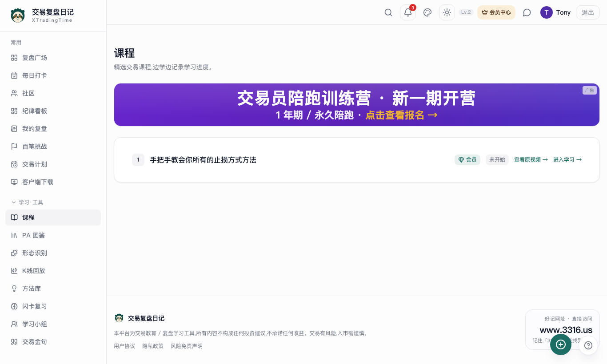Click the 闪卡复习 brain icon

(x=14, y=306)
